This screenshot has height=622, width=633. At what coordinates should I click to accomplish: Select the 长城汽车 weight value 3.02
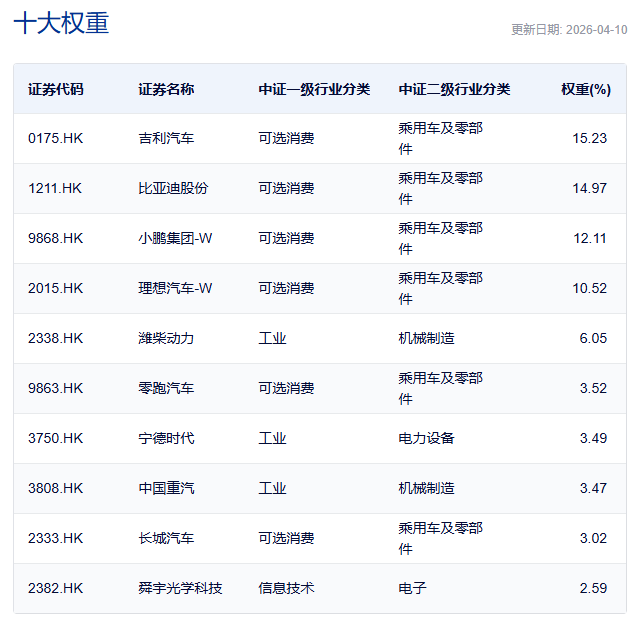pos(593,538)
